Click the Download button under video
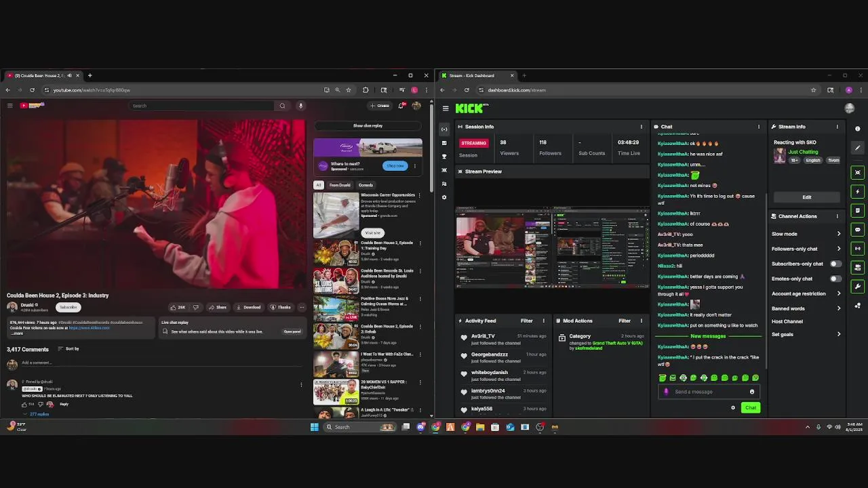This screenshot has height=488, width=868. [248, 307]
